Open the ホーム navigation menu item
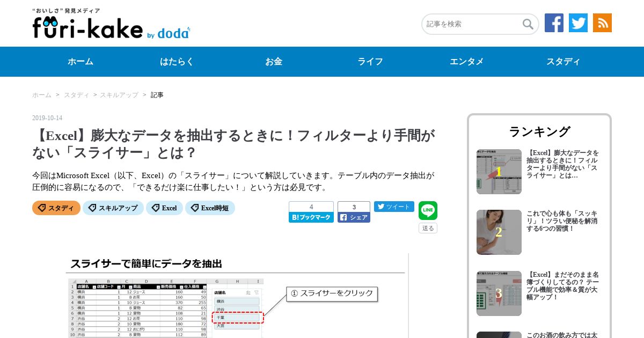This screenshot has height=338, width=644. 80,62
